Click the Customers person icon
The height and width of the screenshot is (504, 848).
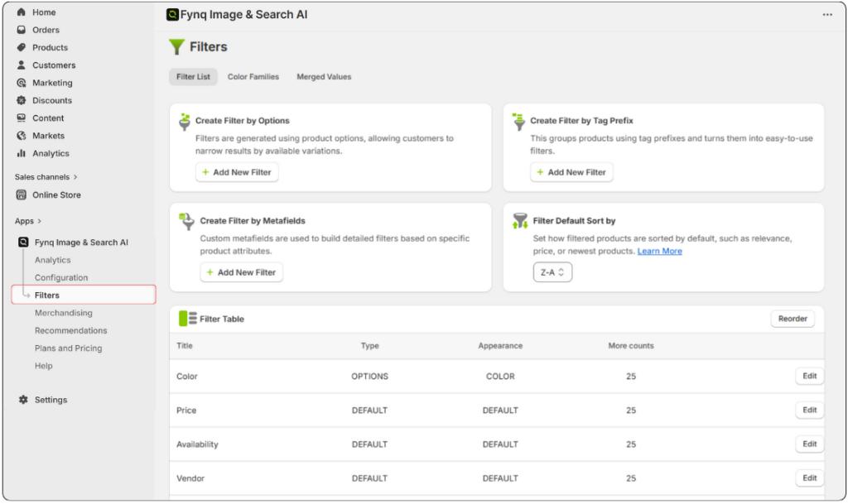pyautogui.click(x=21, y=65)
